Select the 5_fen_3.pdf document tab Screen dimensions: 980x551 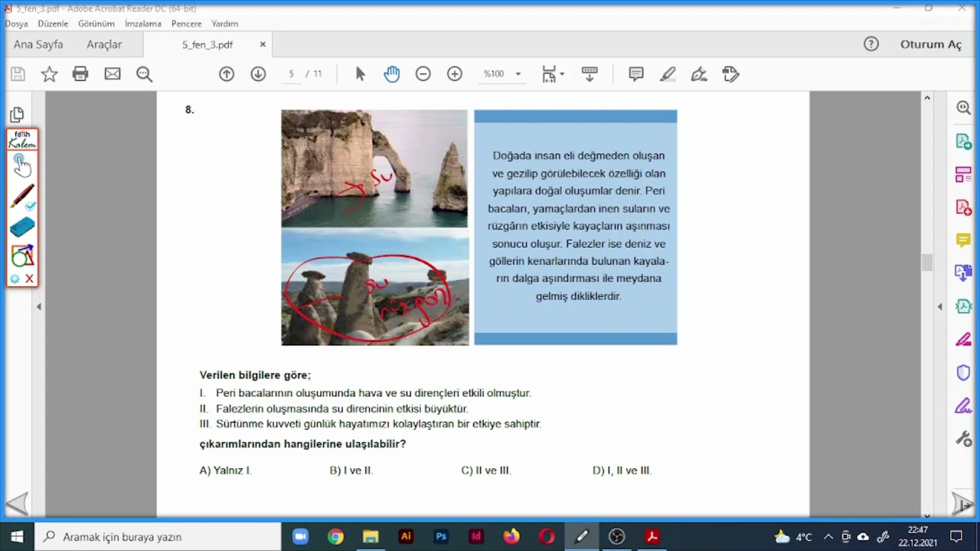[207, 44]
